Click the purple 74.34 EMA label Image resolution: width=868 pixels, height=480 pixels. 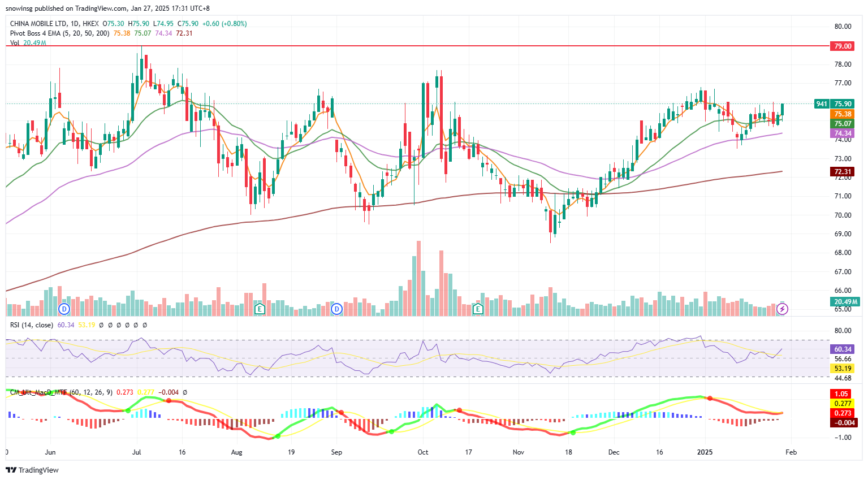(x=843, y=133)
